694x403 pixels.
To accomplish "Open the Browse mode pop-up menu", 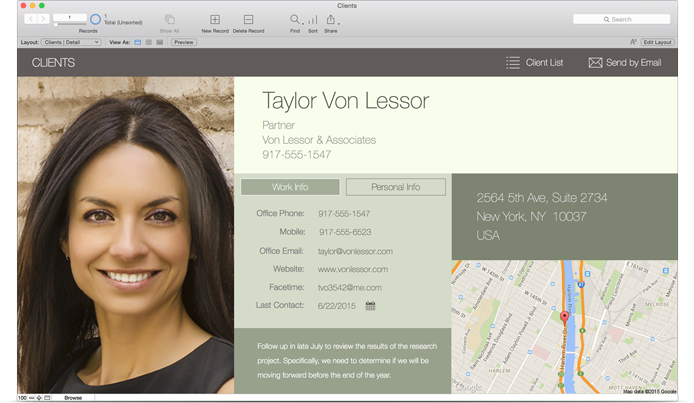I will coord(73,398).
